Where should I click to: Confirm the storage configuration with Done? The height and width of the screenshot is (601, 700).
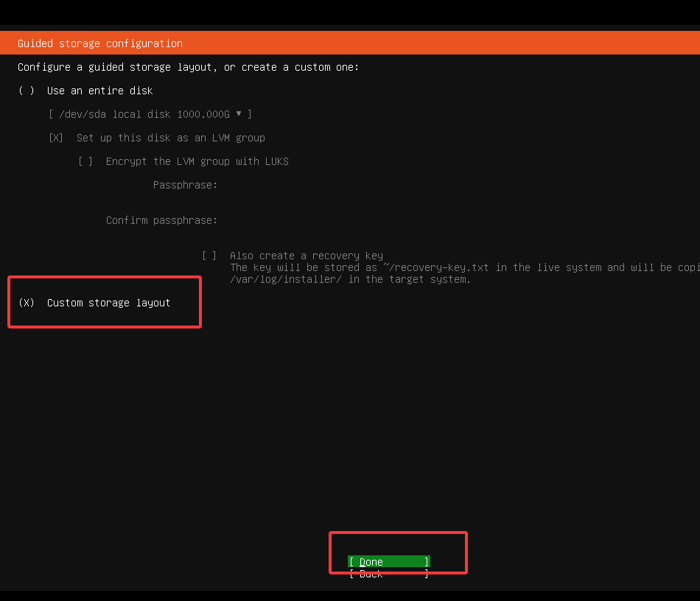[388, 561]
